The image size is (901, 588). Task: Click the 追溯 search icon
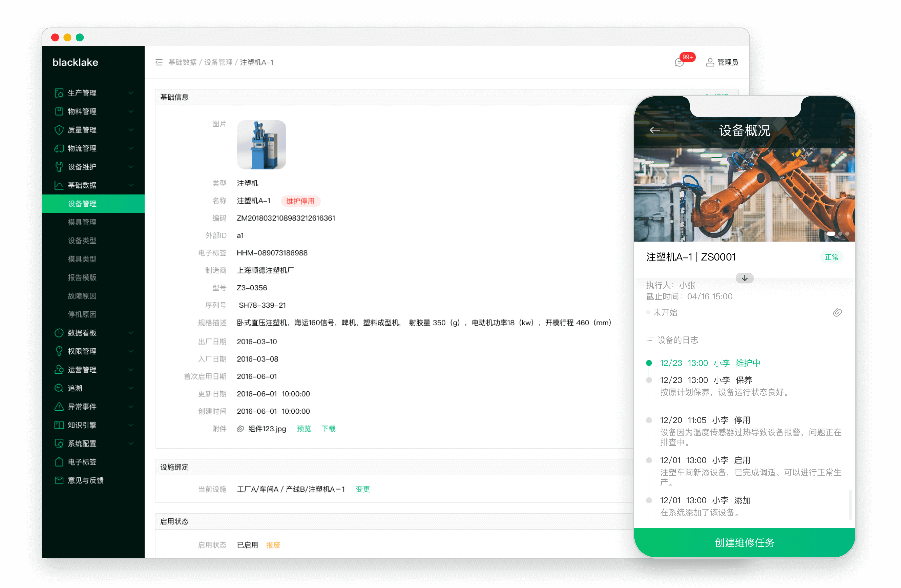click(59, 389)
